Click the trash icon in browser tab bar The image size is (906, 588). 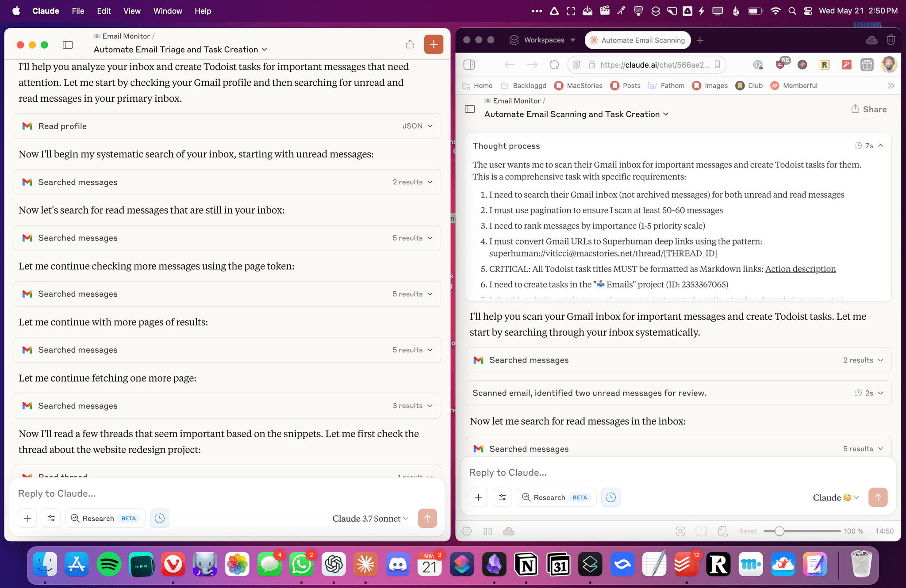(891, 40)
